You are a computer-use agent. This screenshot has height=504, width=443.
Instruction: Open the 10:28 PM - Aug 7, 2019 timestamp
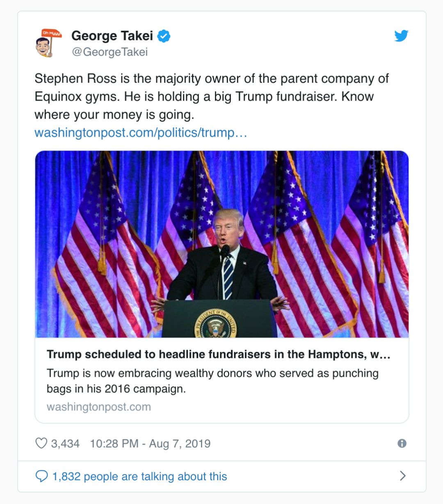click(150, 444)
